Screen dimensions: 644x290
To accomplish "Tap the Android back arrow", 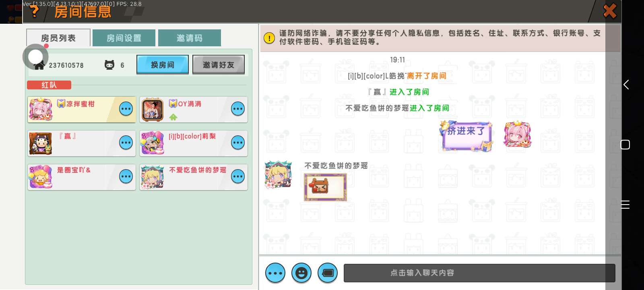I will coord(626,85).
